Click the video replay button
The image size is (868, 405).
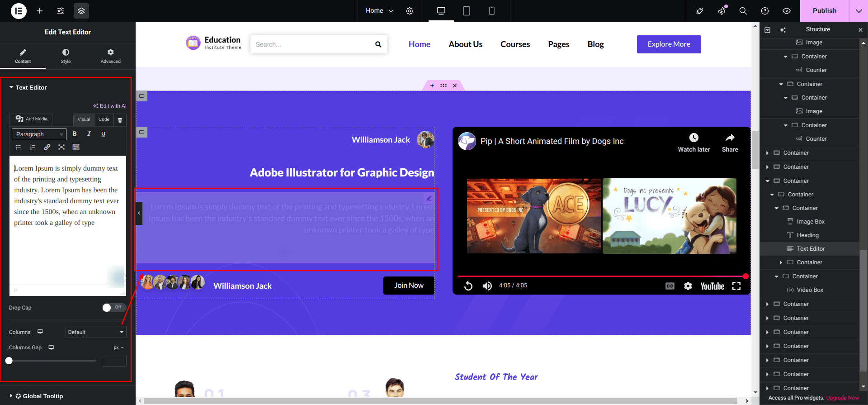coord(468,286)
